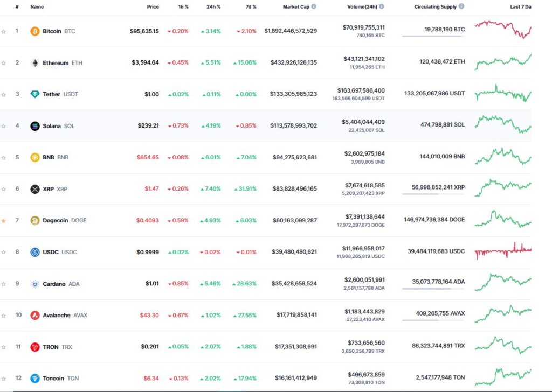Click the BNB logo icon
This screenshot has height=392, width=552.
coord(35,157)
